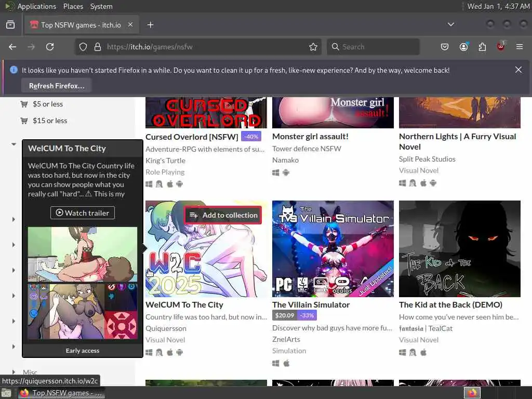The height and width of the screenshot is (399, 532).
Task: Click the padlock site info icon
Action: coord(97,47)
